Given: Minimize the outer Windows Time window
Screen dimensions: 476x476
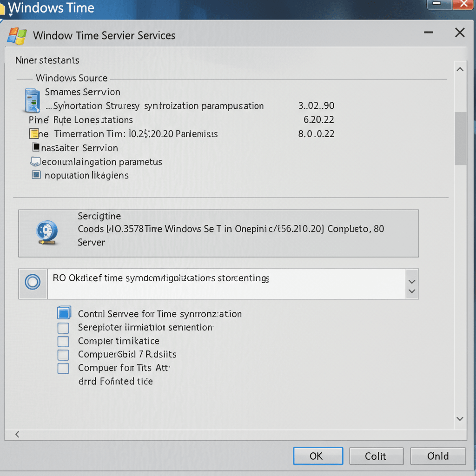Looking at the screenshot, I should [x=440, y=4].
